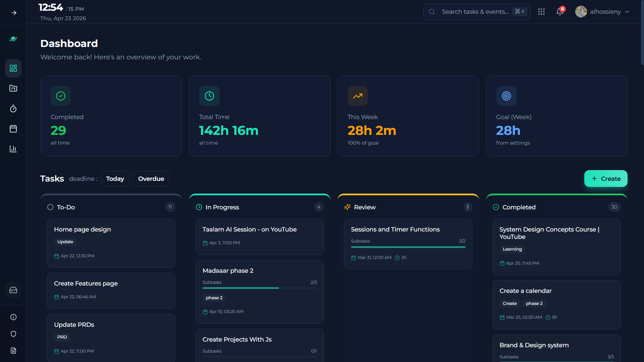Open the projects folder icon in sidebar

click(x=13, y=88)
